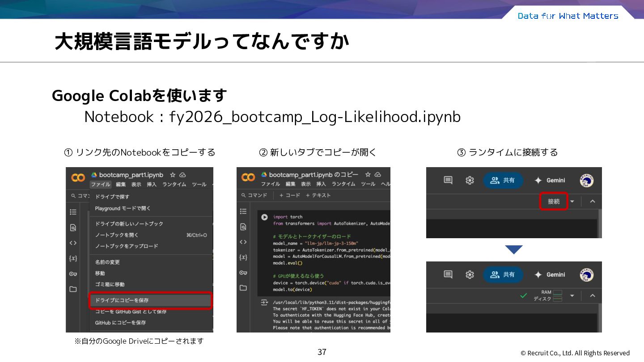Expand the dropdown arrow next to 接続
644x362 pixels.
(572, 202)
